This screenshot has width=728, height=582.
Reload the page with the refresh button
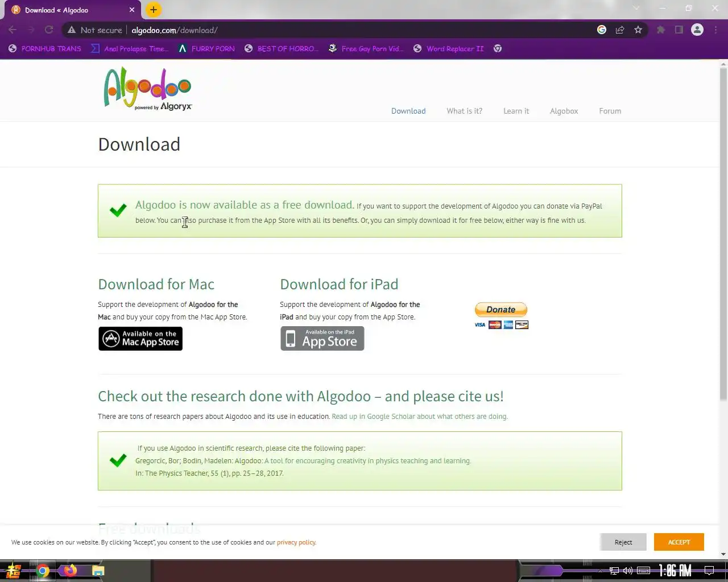pyautogui.click(x=49, y=30)
